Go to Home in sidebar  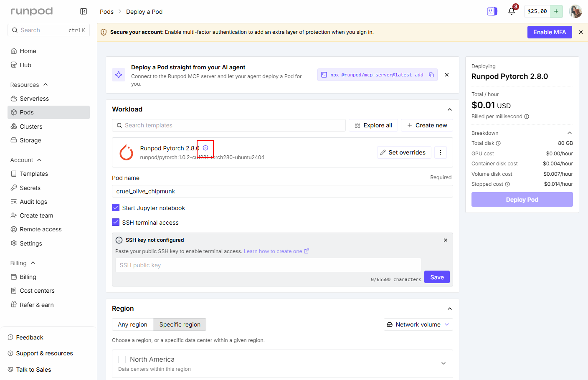(48, 51)
